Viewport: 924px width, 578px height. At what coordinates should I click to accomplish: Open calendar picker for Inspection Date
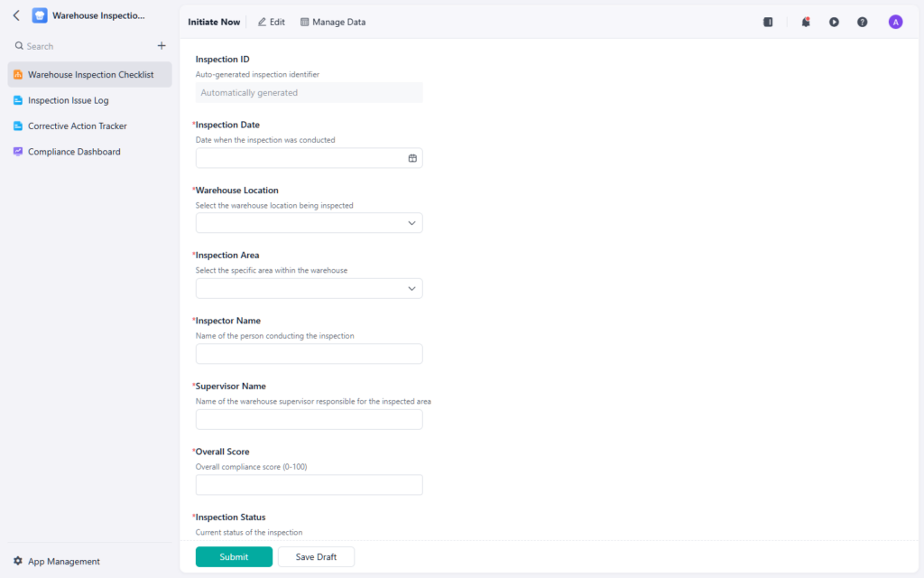pos(412,158)
